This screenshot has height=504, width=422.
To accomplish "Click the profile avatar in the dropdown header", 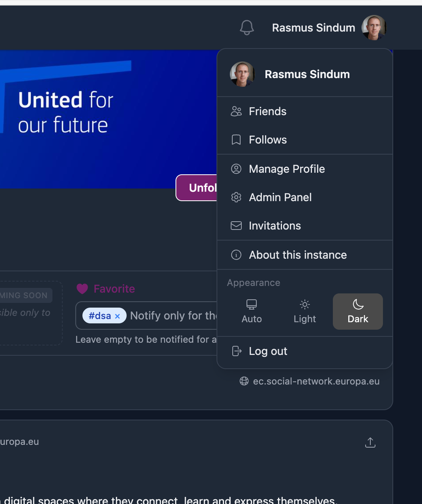I will pos(242,74).
